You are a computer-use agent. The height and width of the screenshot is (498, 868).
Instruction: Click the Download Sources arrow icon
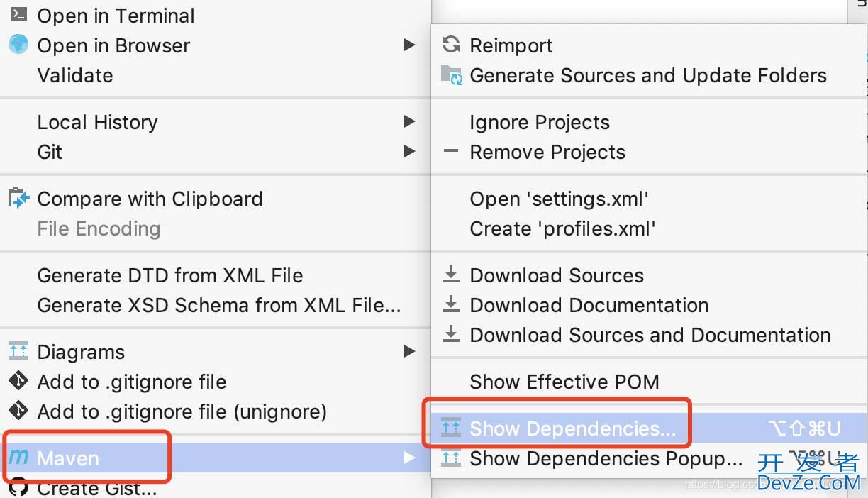(x=451, y=275)
